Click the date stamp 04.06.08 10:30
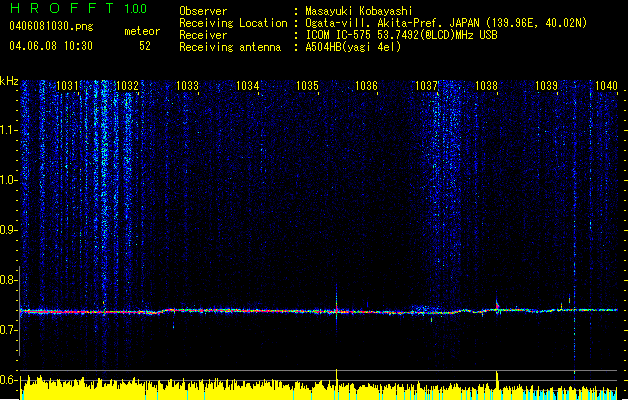Viewport: 629px width, 400px height. pyautogui.click(x=51, y=46)
